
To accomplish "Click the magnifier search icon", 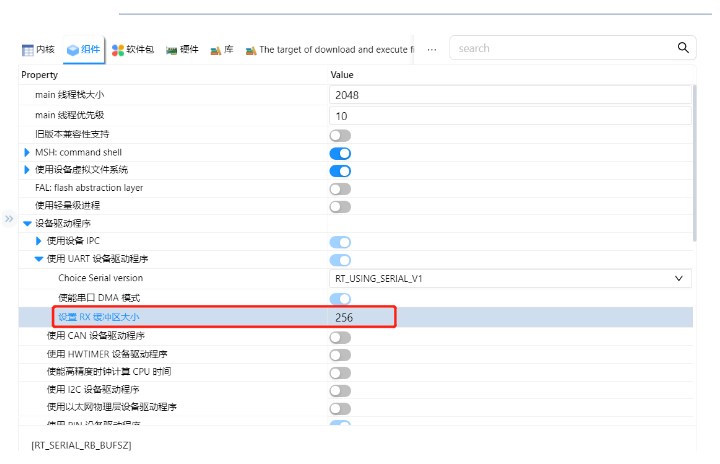I will click(x=683, y=47).
